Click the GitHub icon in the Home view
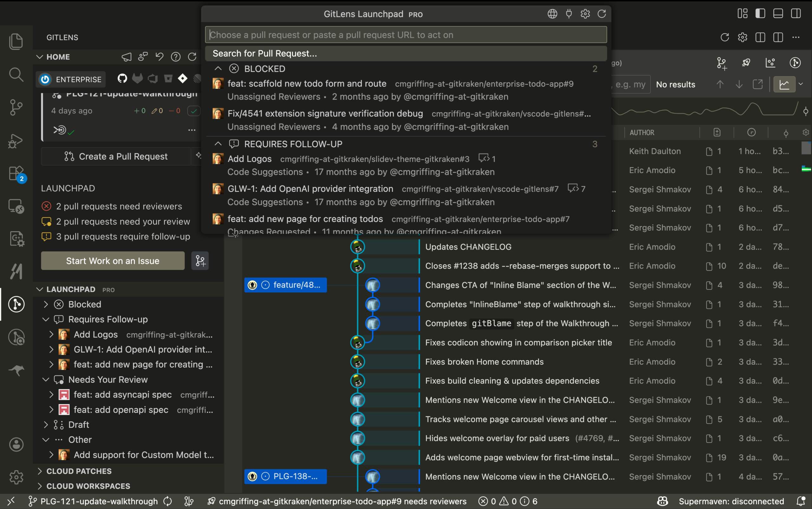The image size is (812, 509). click(122, 78)
